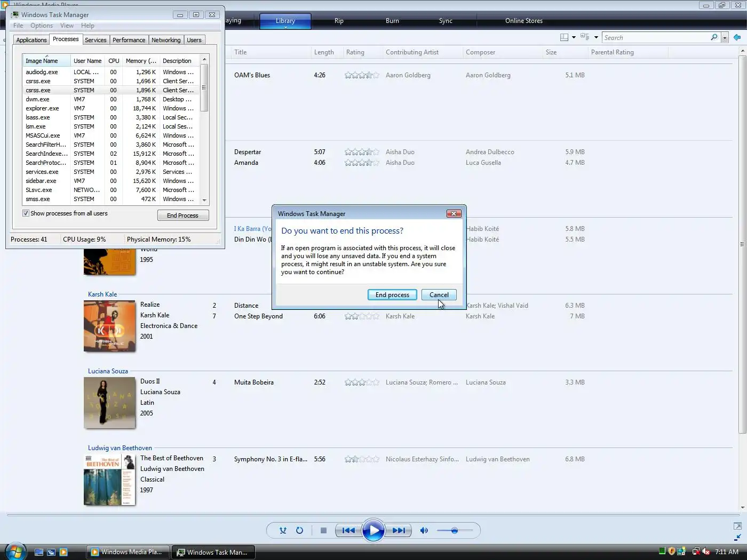Switch to compact mode icon

point(737,538)
